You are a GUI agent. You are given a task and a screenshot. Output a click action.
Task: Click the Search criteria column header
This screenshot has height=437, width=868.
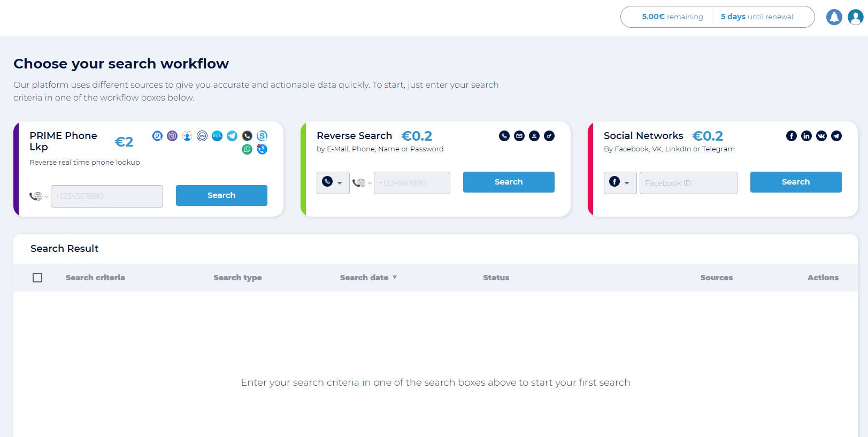click(95, 278)
